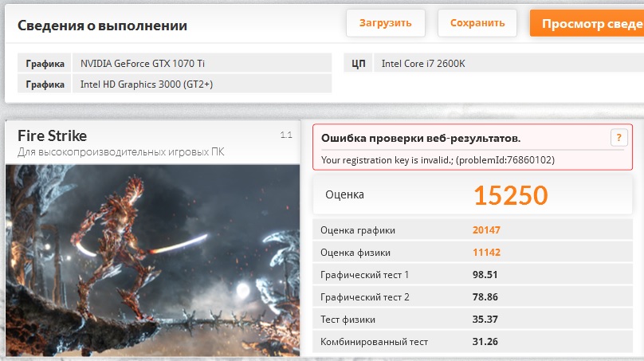Click the question mark help icon
The width and height of the screenshot is (644, 361).
(x=619, y=138)
